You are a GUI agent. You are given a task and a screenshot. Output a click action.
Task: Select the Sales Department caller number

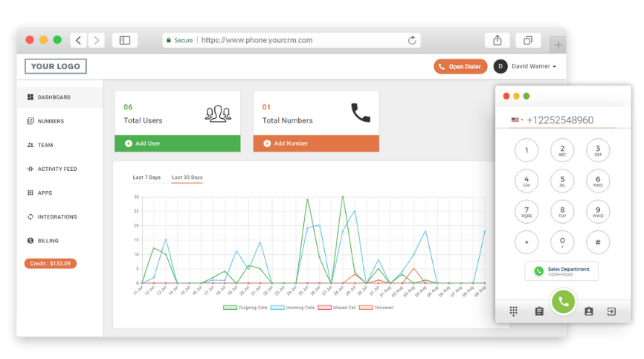(561, 271)
